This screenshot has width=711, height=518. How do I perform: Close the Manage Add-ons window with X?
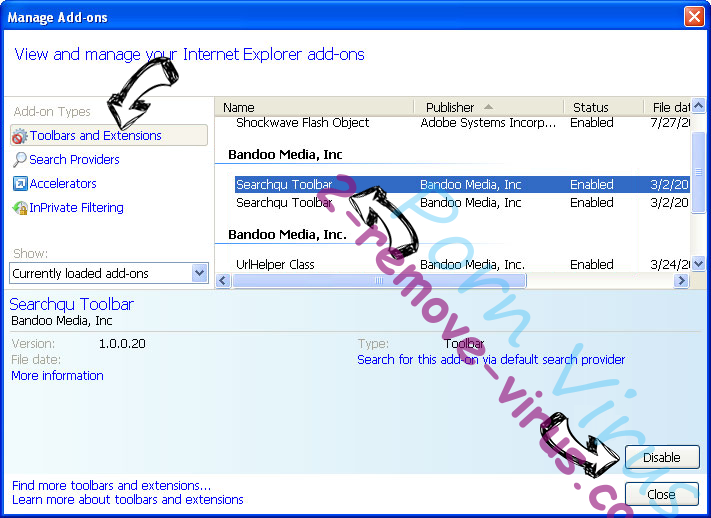694,17
